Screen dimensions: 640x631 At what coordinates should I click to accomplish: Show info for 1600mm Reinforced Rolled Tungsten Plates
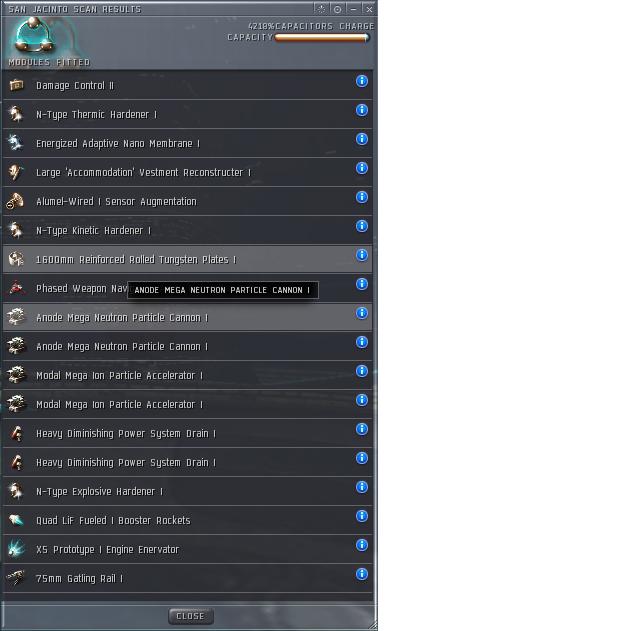pos(362,255)
